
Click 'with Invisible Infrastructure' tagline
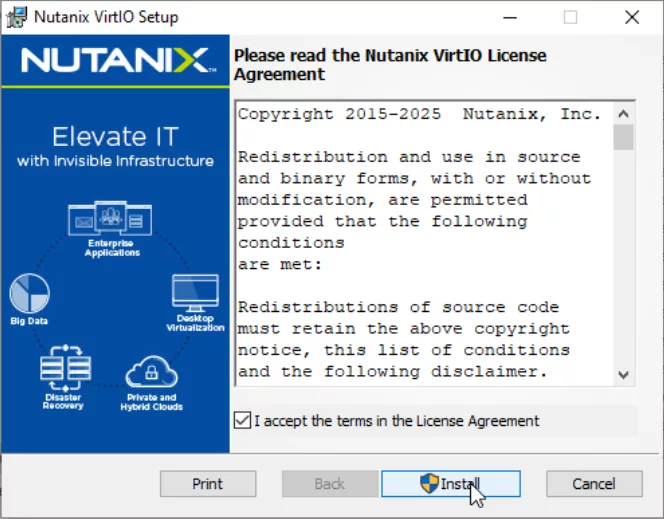click(115, 161)
